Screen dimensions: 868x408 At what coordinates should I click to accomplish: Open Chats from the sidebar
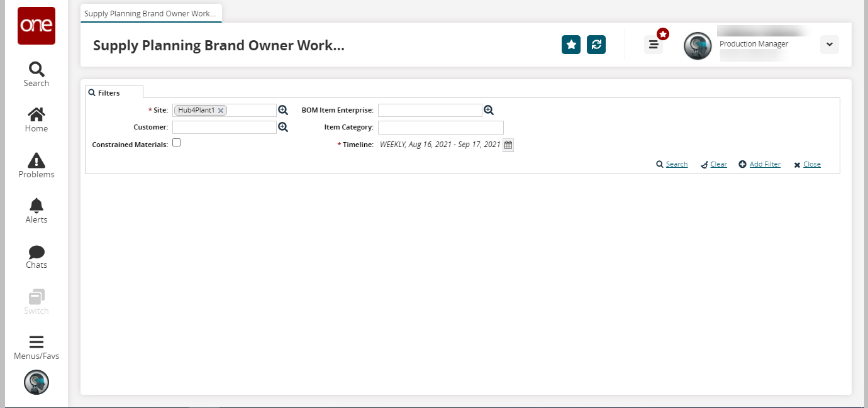point(36,256)
